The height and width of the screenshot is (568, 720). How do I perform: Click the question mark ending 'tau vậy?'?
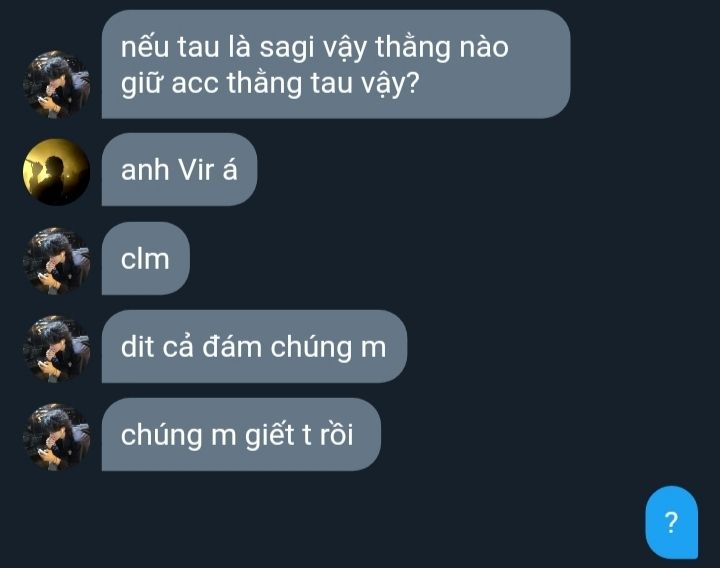pos(412,84)
